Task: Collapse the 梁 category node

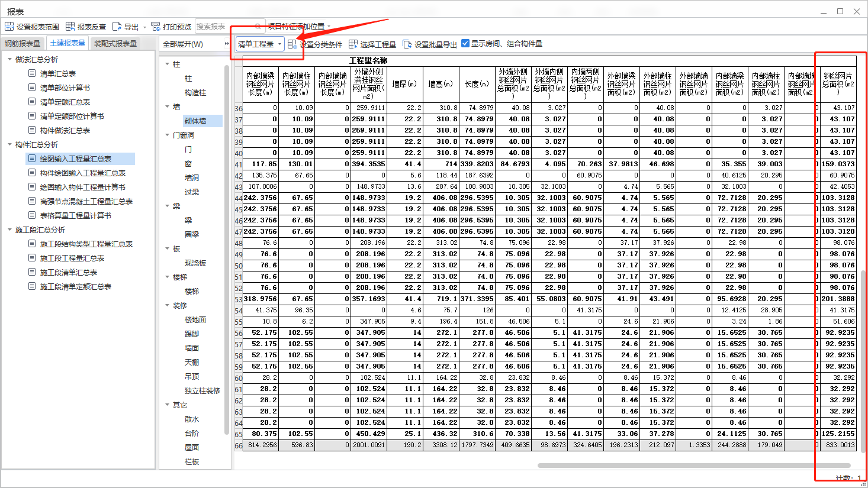Action: (x=168, y=206)
